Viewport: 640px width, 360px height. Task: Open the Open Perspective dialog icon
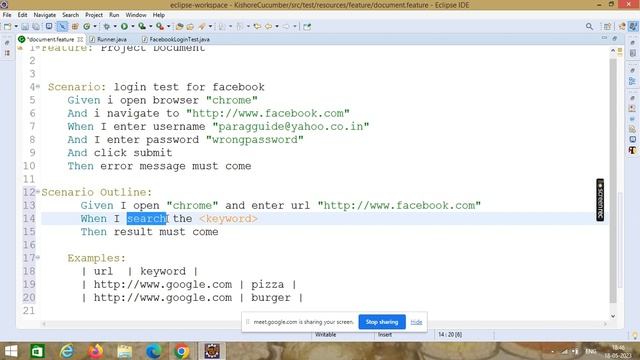coord(607,27)
